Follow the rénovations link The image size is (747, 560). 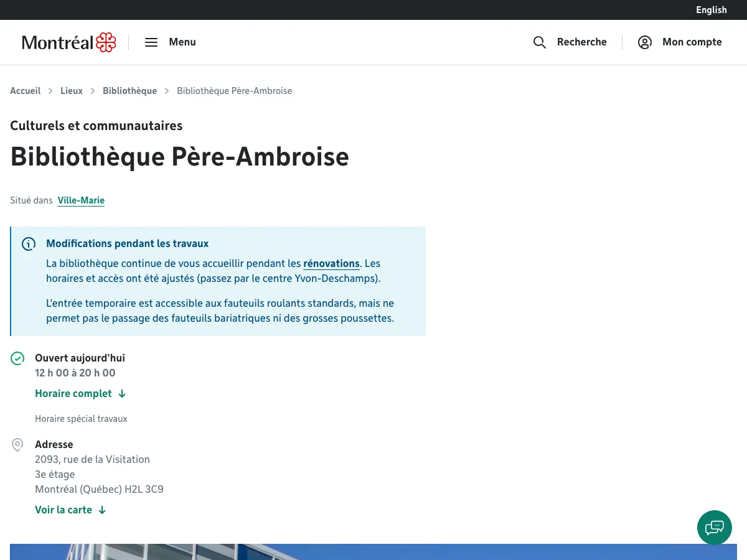click(331, 264)
